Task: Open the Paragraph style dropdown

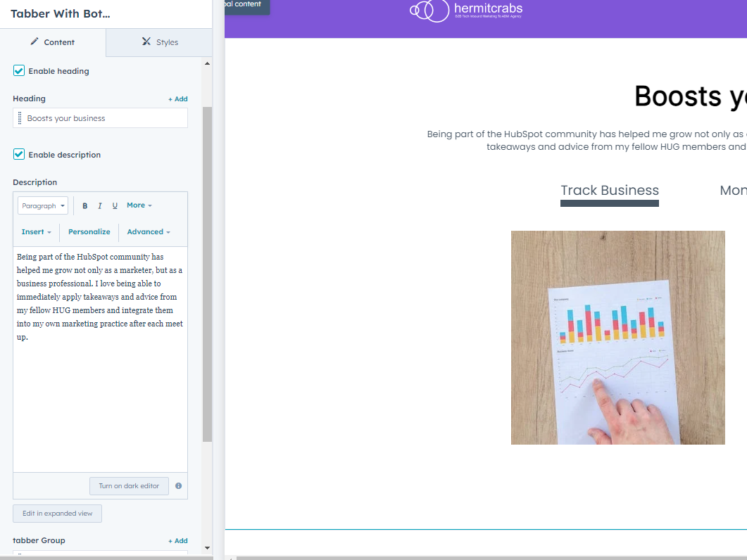Action: click(43, 206)
